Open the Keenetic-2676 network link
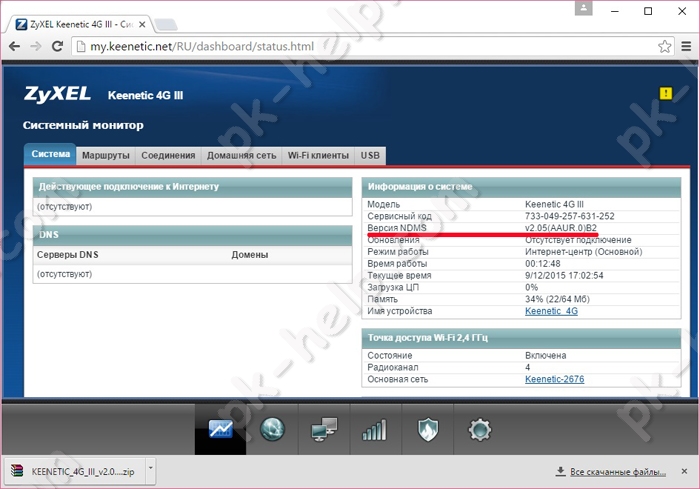 pyautogui.click(x=554, y=379)
